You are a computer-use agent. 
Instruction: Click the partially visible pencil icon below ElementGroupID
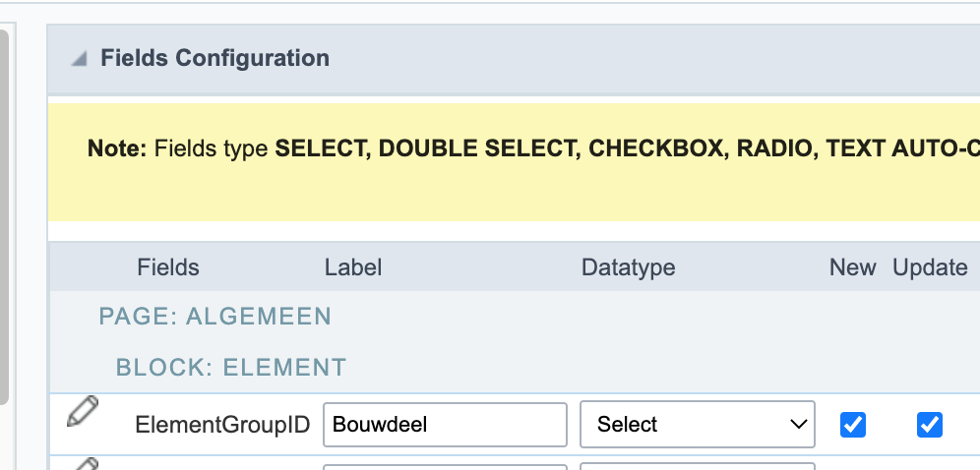pos(84,464)
